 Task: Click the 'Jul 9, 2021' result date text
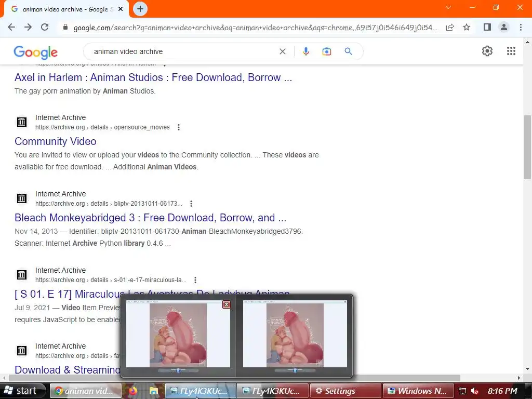pos(32,308)
